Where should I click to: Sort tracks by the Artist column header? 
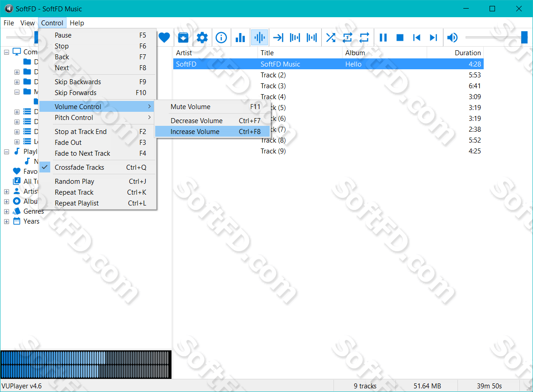pos(215,53)
